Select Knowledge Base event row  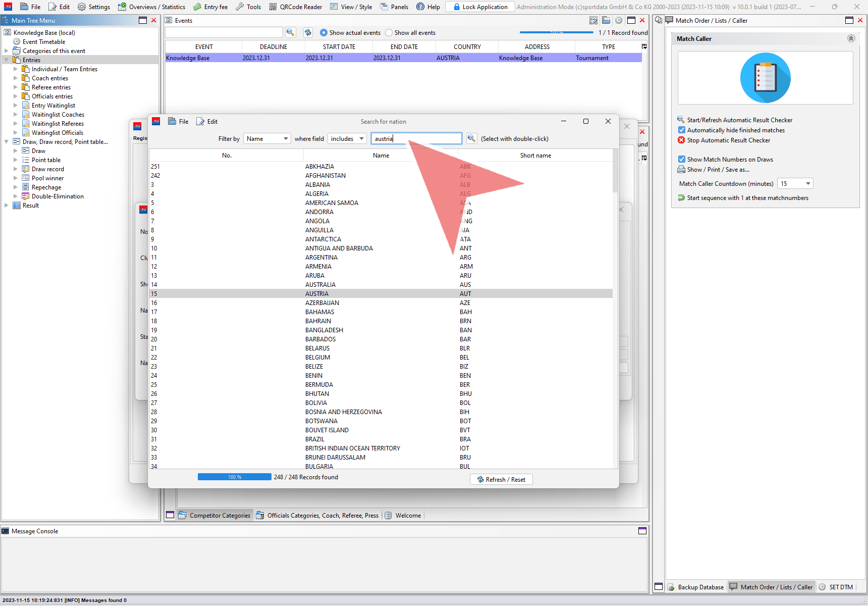[403, 58]
